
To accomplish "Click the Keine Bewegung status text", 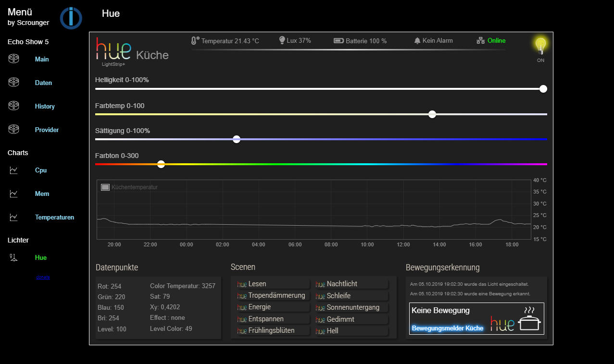I will 440,311.
